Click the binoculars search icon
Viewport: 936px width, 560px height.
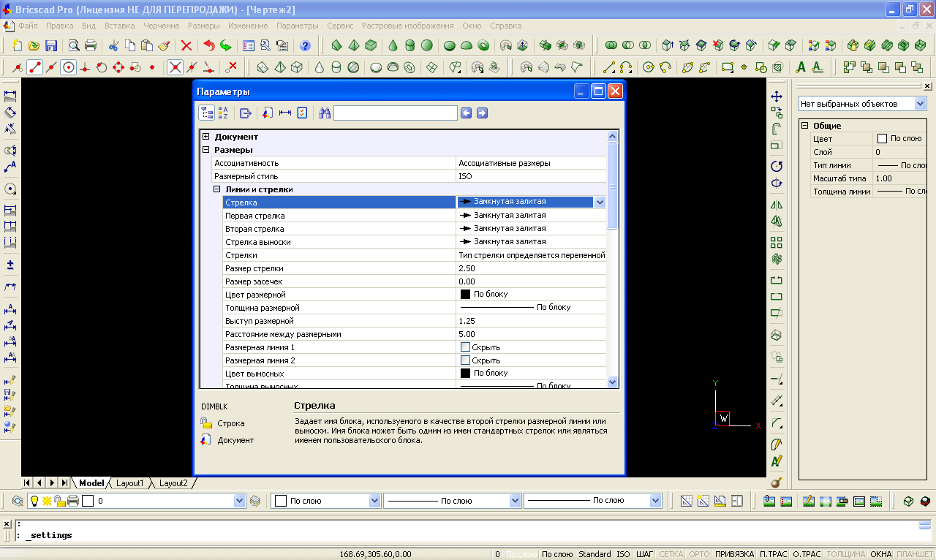click(x=325, y=113)
